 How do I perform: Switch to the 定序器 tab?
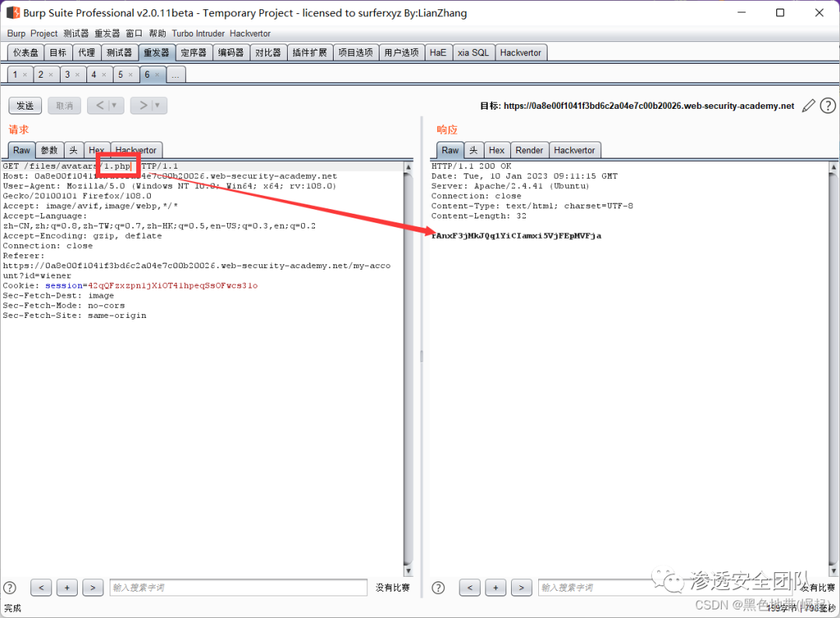click(x=194, y=53)
